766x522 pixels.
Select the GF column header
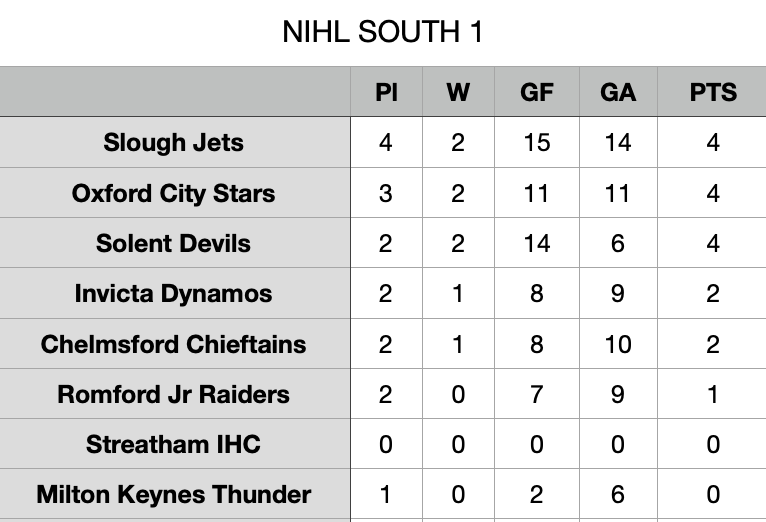coord(537,93)
